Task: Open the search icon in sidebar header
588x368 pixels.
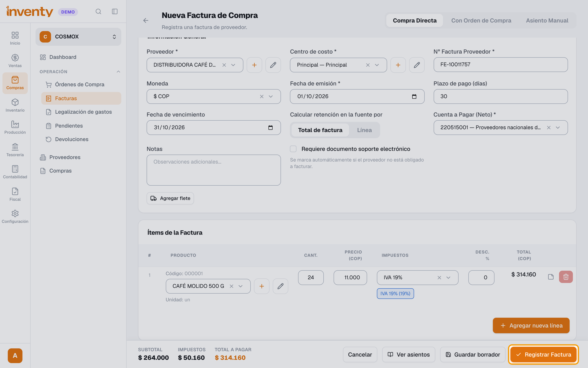Action: [98, 11]
